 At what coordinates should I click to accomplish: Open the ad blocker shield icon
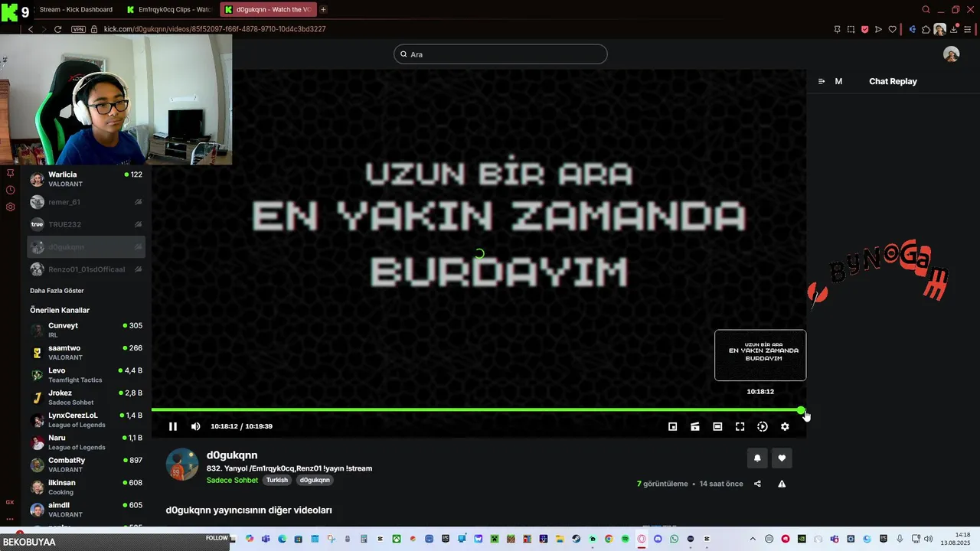(864, 29)
